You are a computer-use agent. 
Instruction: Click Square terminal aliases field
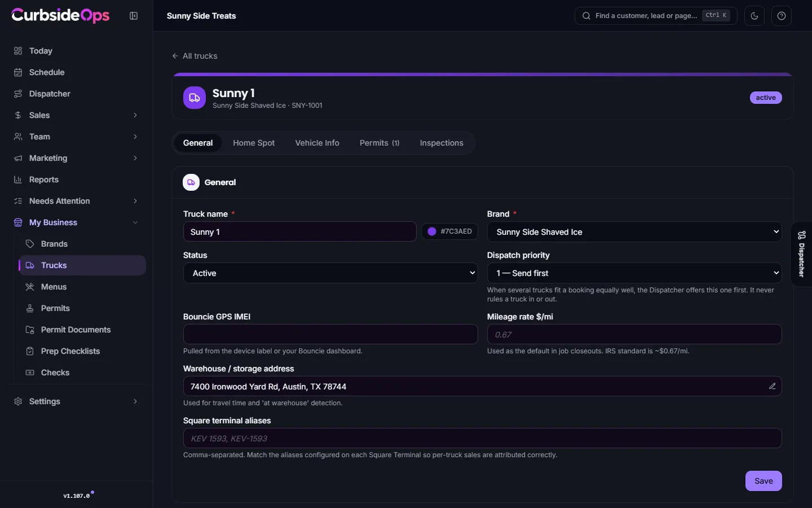pyautogui.click(x=483, y=438)
